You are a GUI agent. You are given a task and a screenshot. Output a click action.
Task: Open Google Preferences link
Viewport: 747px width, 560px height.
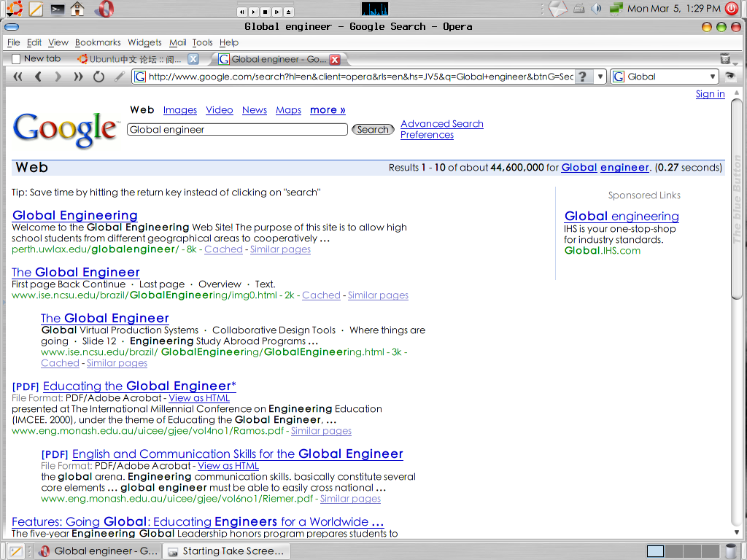427,135
